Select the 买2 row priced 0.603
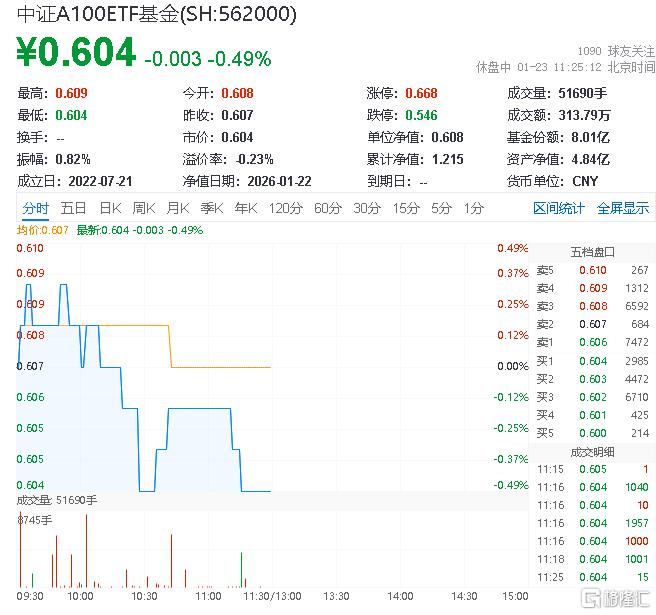This screenshot has height=615, width=656. point(593,379)
